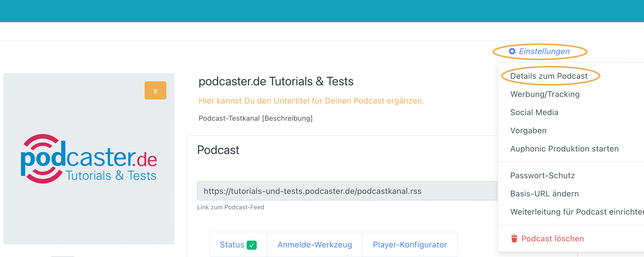Open Passwort-Schutz menu entry
The width and height of the screenshot is (644, 257).
tap(543, 175)
